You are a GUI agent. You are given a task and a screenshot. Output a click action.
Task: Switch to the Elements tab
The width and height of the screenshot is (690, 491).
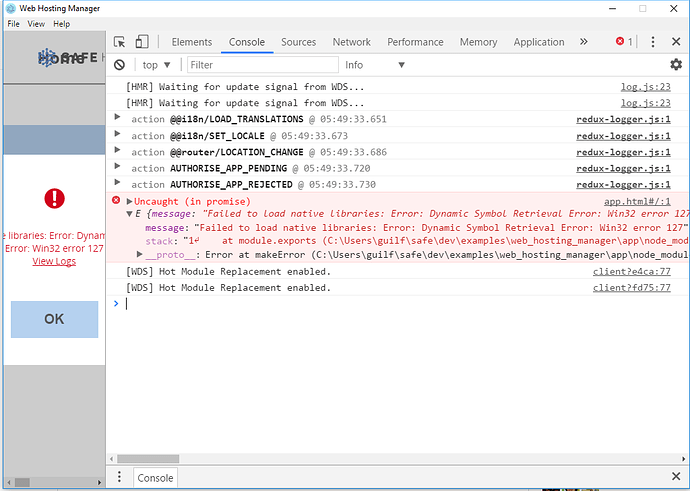[x=191, y=42]
